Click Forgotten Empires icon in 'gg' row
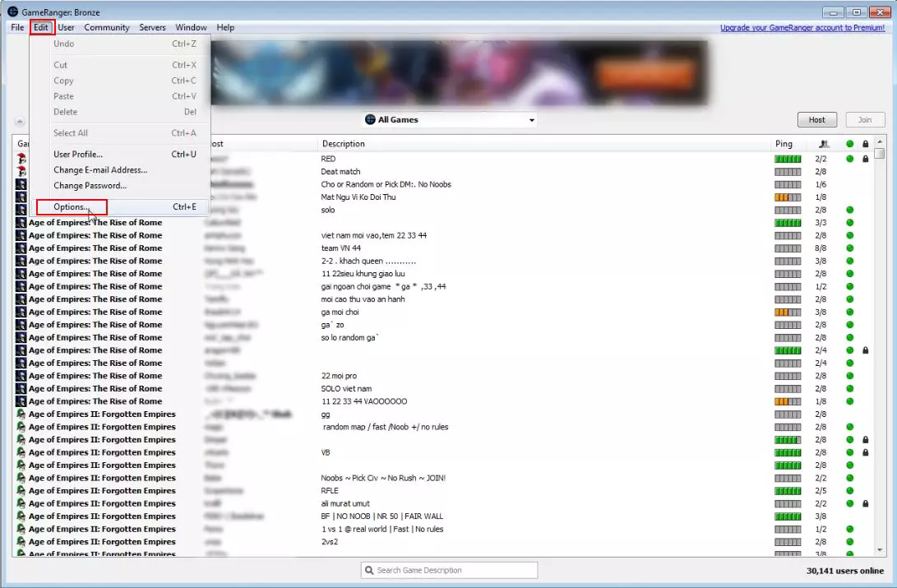897x588 pixels. coord(21,414)
